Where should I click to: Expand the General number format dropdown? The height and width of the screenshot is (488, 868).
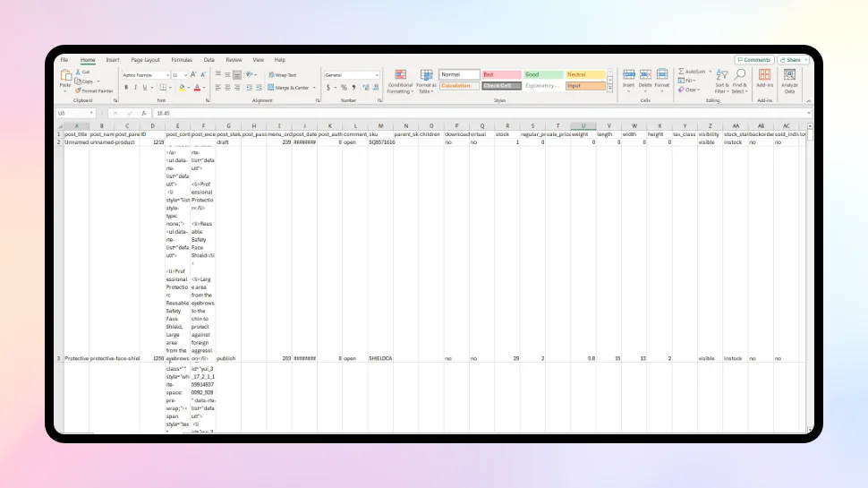pyautogui.click(x=377, y=75)
